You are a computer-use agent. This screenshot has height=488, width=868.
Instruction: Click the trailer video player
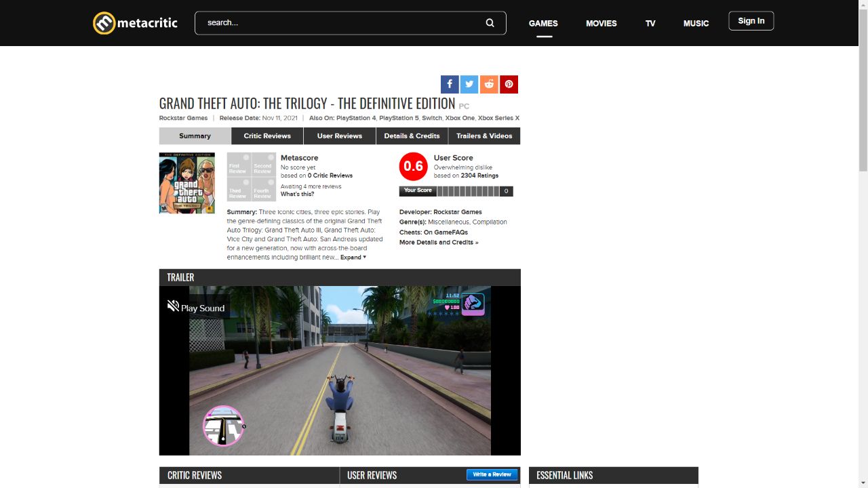click(x=340, y=371)
